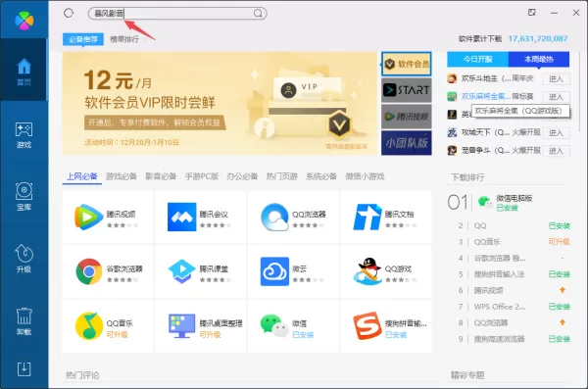Screen dimensions: 588x389
Task: Switch to the 必备推荐 tab
Action: (83, 39)
